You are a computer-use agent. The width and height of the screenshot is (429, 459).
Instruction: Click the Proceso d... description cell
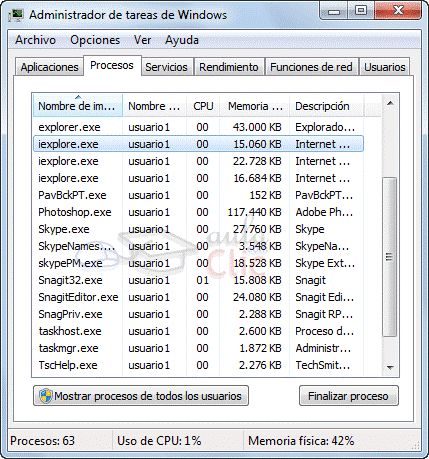pyautogui.click(x=325, y=331)
